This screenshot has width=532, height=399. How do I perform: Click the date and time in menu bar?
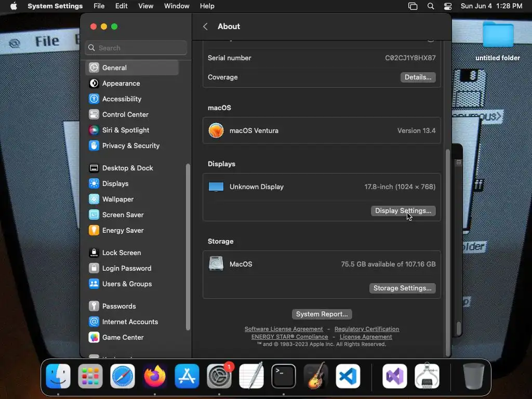point(491,6)
